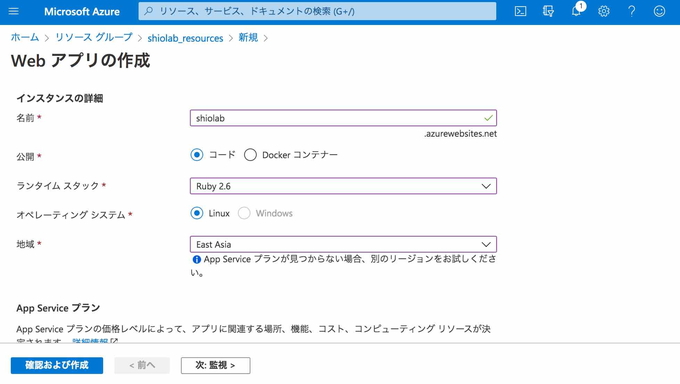Click the Web アプリの作成 page title
Viewport: 680px width, 384px height.
80,61
